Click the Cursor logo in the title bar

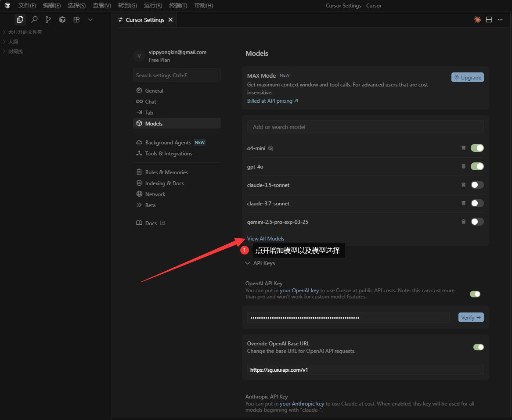7,5
